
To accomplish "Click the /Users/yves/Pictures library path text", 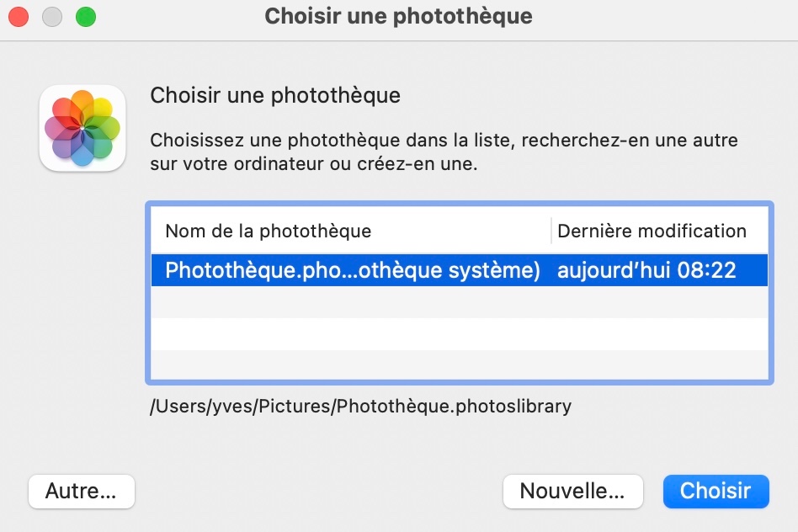I will point(360,407).
